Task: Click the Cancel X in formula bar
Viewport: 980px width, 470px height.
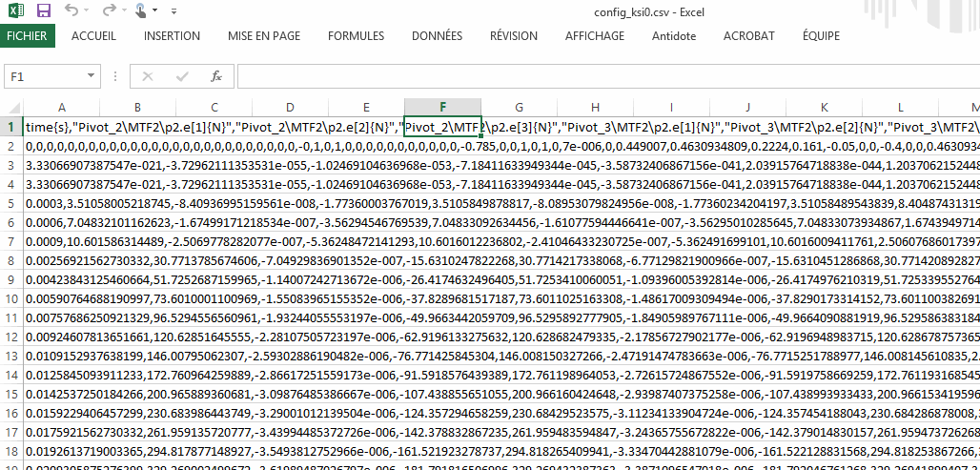Action: (148, 75)
